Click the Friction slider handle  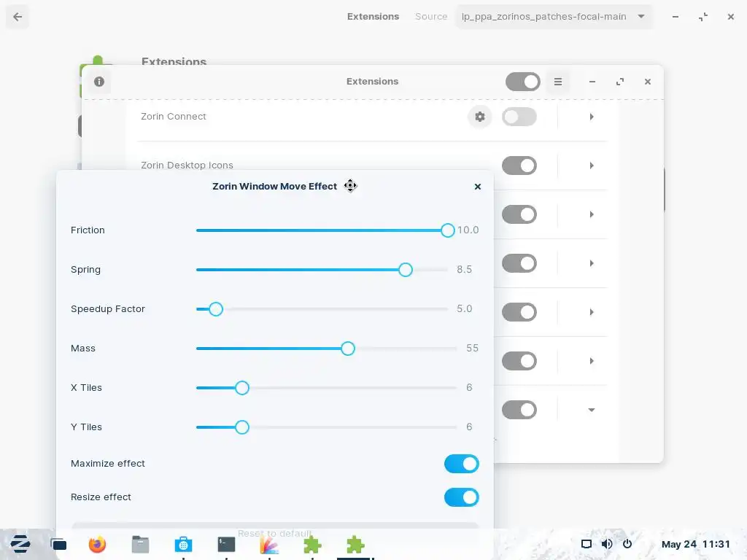[x=447, y=230]
